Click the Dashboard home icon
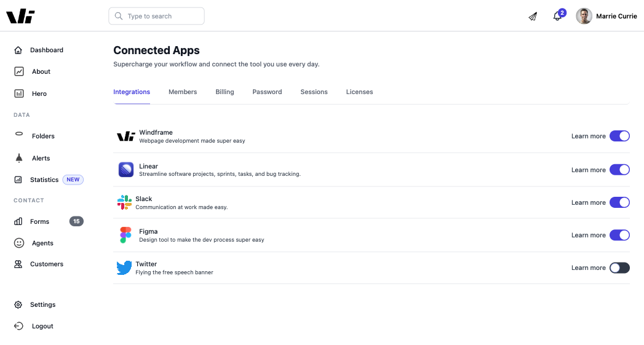 18,50
